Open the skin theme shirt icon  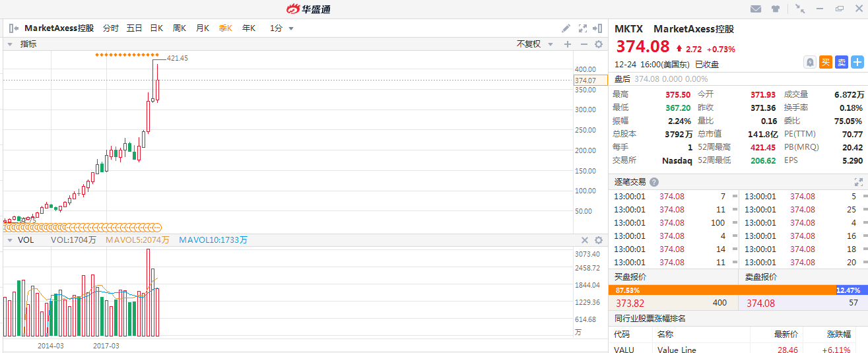point(776,9)
